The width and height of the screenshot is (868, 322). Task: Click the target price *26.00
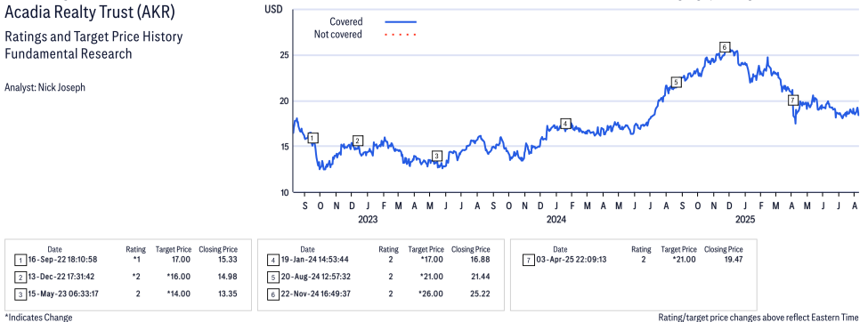coord(431,294)
